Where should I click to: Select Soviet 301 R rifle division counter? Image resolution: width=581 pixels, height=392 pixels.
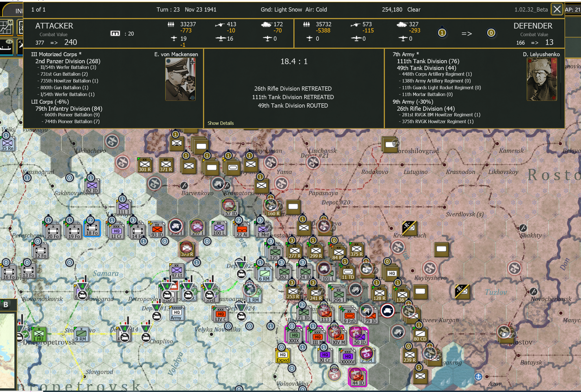pos(145,165)
